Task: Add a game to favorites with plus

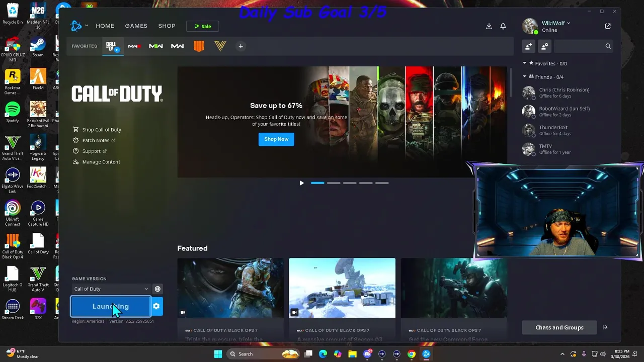Action: 240,46
